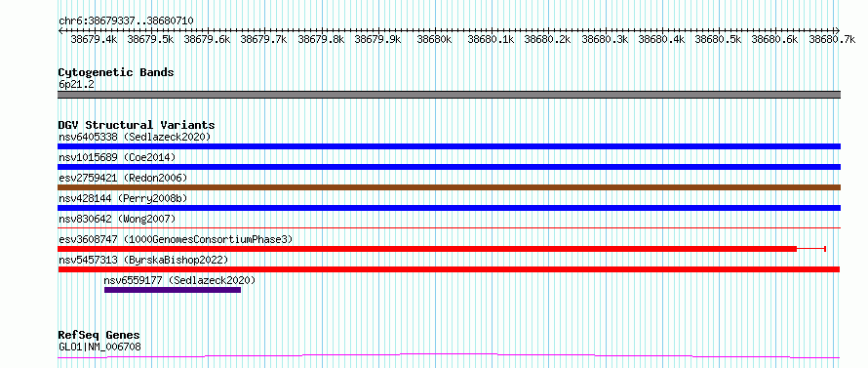Click the 38679.9k ruler mark

pos(378,39)
